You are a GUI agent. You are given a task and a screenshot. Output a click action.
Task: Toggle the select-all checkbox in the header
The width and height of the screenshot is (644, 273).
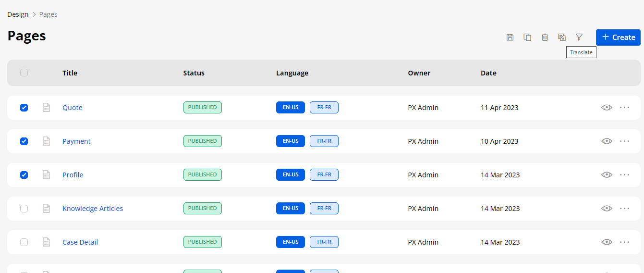[24, 73]
